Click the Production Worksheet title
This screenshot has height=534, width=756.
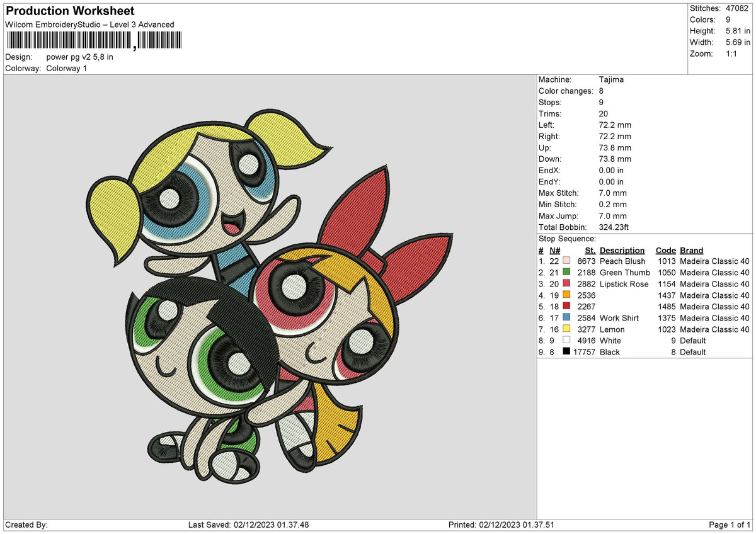click(x=70, y=11)
